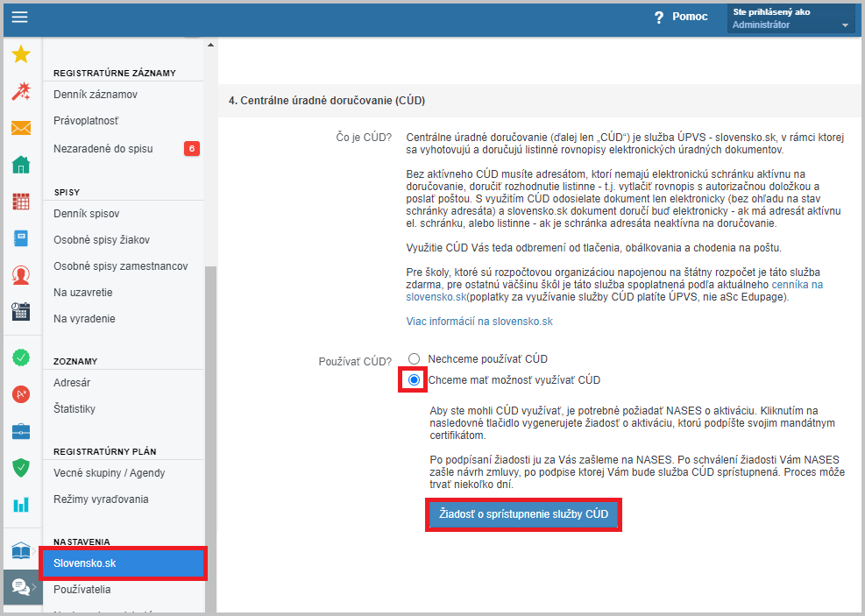
Task: Open the yellow star favorites icon
Action: (21, 54)
